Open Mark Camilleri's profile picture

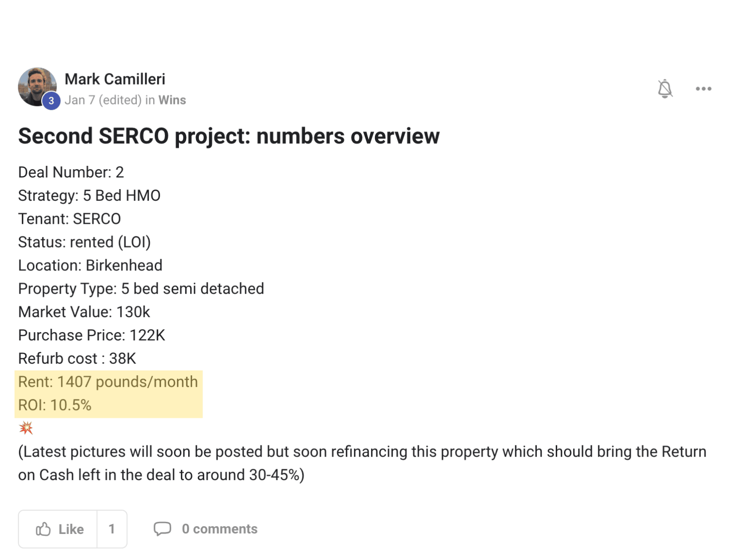coord(37,86)
